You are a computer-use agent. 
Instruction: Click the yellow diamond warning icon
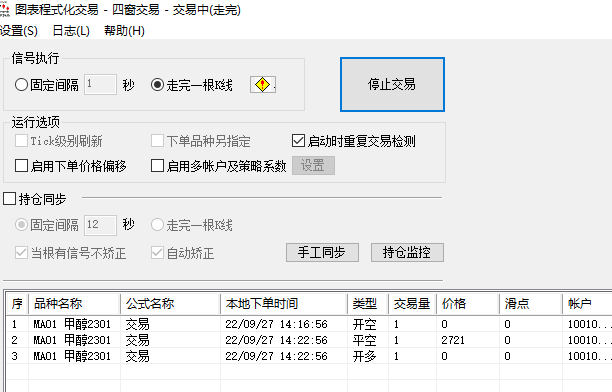263,85
